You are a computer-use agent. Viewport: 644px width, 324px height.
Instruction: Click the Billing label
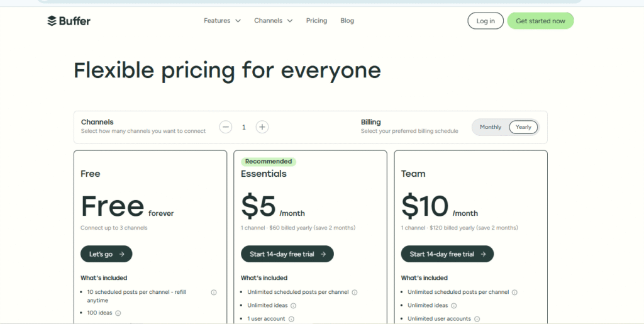(371, 122)
